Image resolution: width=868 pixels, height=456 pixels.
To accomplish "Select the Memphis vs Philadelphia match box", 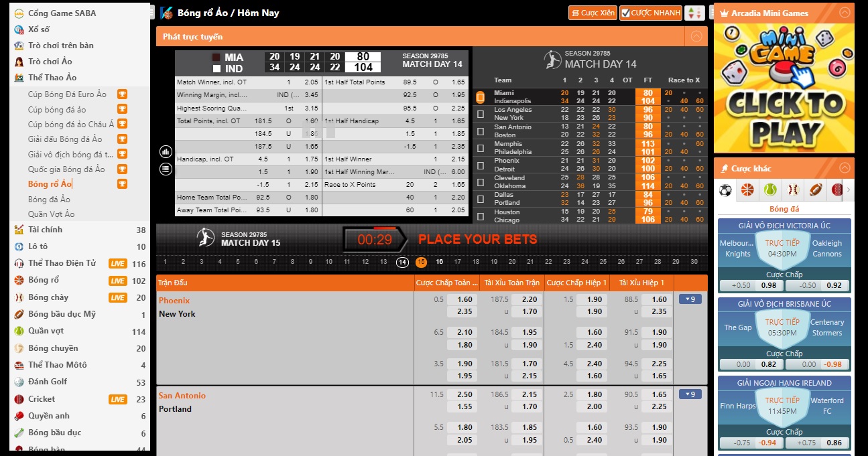I will (x=480, y=148).
